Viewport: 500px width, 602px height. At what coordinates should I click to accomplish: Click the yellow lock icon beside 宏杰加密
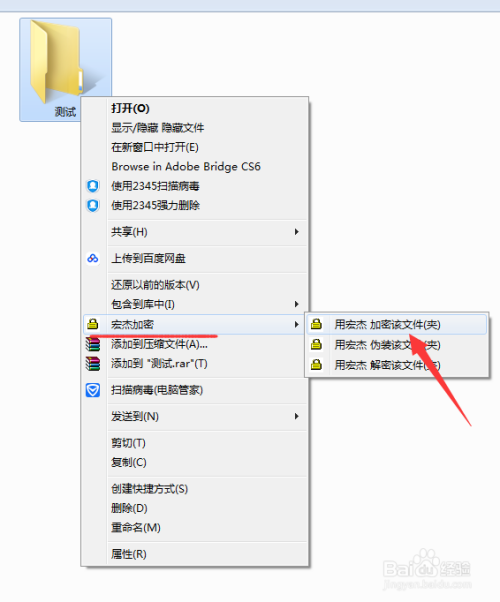(x=93, y=324)
